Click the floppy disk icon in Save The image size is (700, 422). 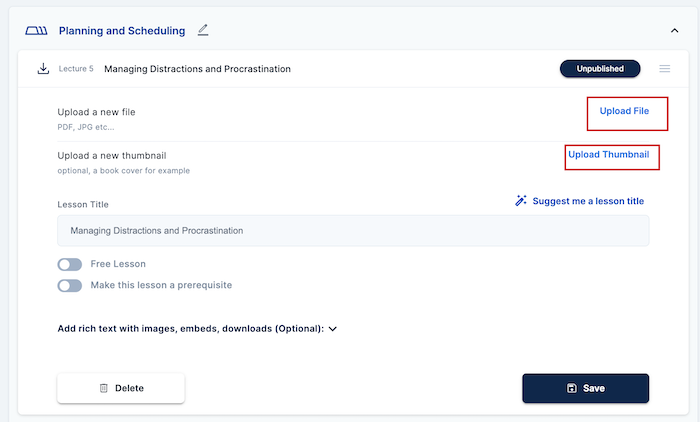[x=571, y=388]
